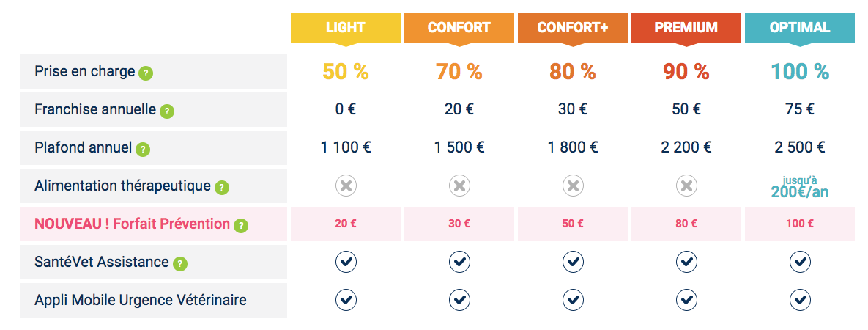Click the Plafond annuel question mark icon
The image size is (868, 330).
[x=143, y=150]
